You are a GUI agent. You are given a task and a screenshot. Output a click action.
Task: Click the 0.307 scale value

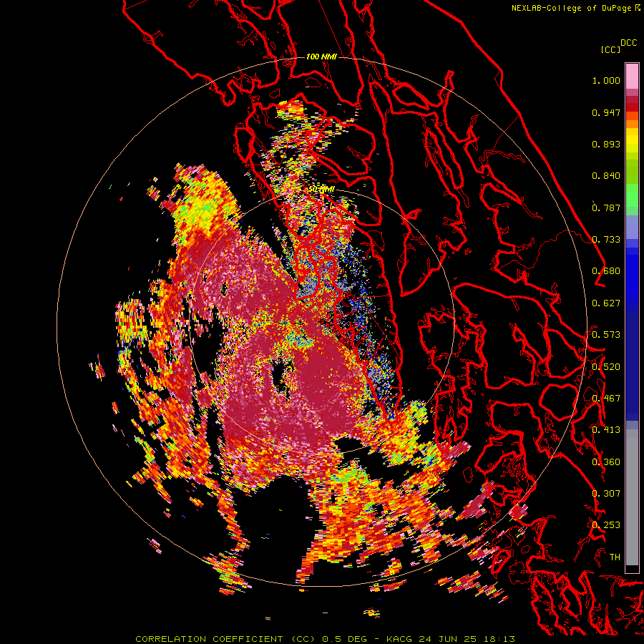pos(606,493)
